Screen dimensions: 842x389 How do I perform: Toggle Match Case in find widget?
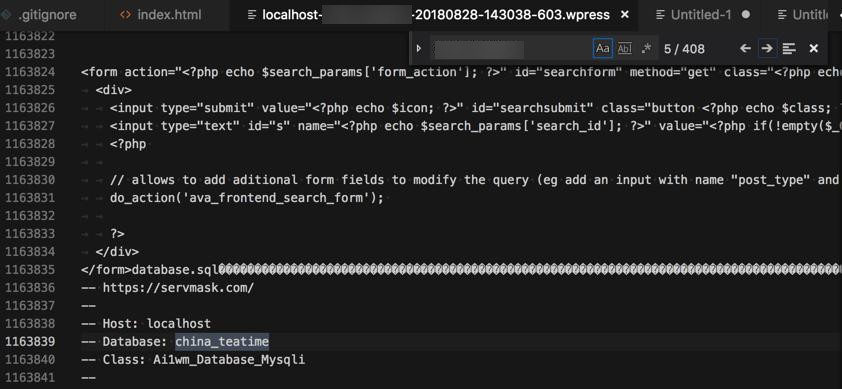(x=603, y=49)
